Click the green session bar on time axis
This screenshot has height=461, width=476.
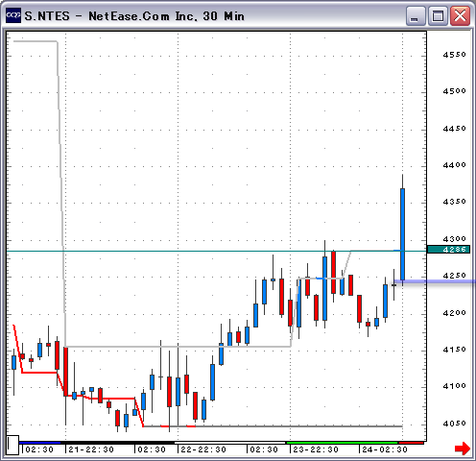click(x=343, y=443)
